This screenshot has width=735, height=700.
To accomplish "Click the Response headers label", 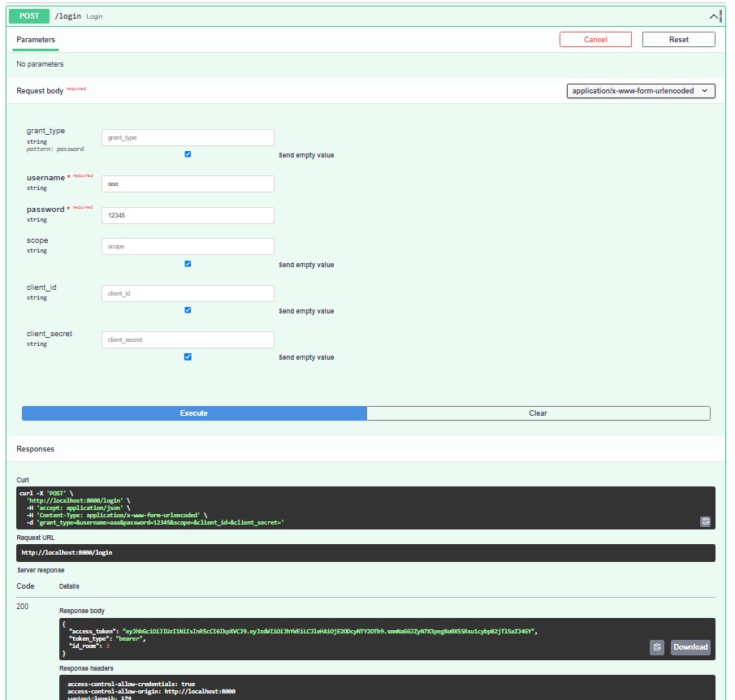I will click(x=86, y=668).
